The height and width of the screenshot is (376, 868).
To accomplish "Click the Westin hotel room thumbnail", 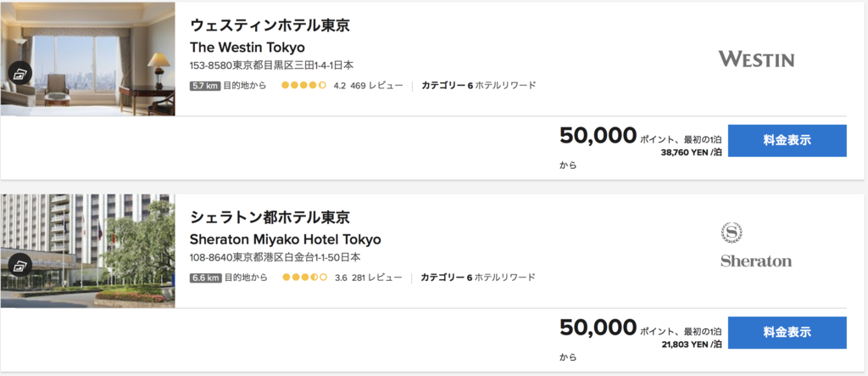I will 88,59.
